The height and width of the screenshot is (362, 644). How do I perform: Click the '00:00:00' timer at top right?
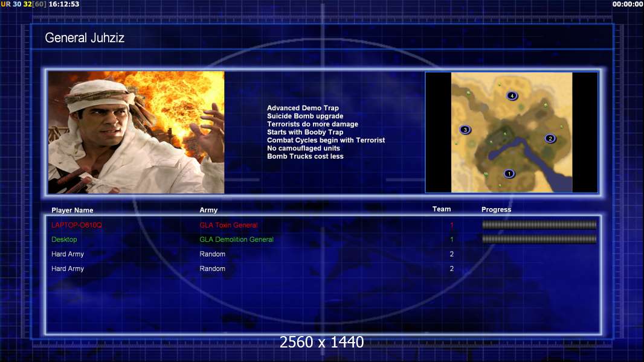(628, 4)
